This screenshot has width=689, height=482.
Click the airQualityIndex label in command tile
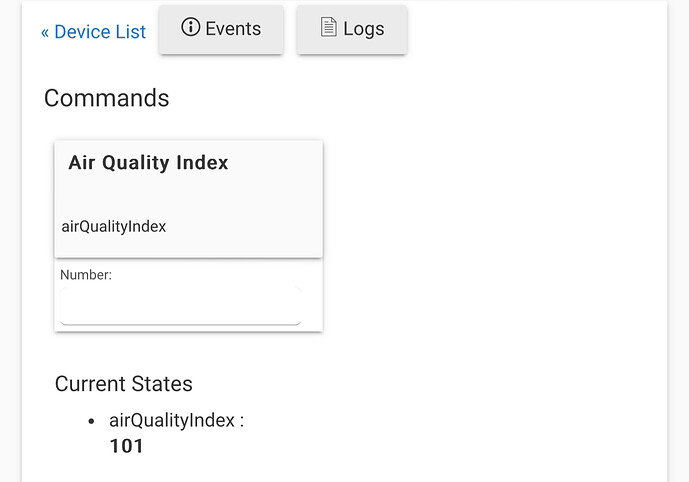(114, 227)
